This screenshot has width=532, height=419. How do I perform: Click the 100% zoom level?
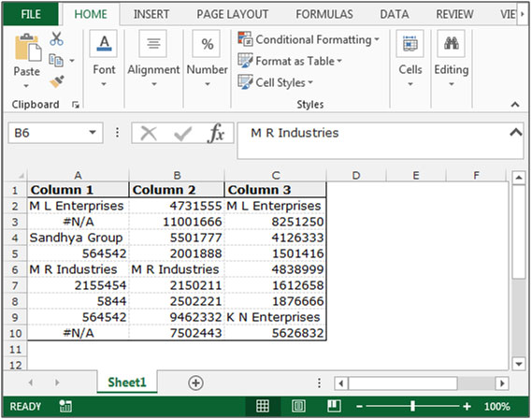coord(496,407)
